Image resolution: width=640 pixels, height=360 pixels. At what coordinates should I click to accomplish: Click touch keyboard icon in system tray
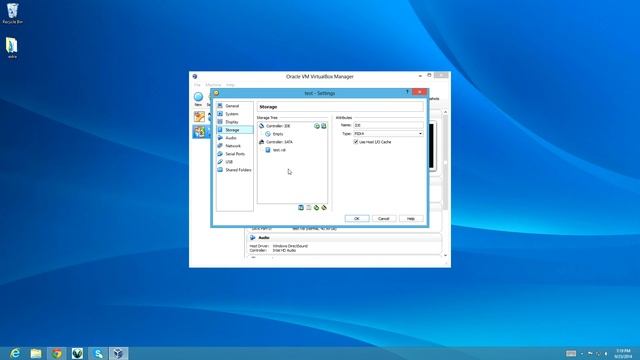coord(571,353)
